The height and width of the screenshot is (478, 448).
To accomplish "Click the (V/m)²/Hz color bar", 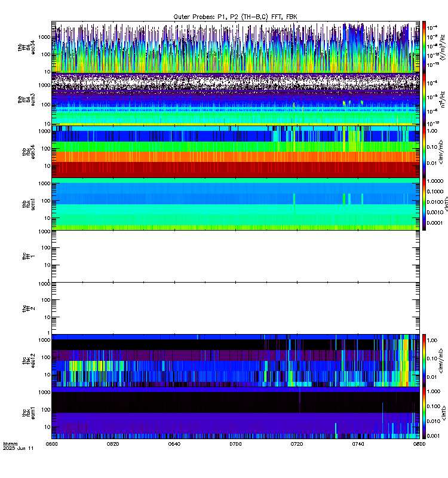I will point(424,47).
